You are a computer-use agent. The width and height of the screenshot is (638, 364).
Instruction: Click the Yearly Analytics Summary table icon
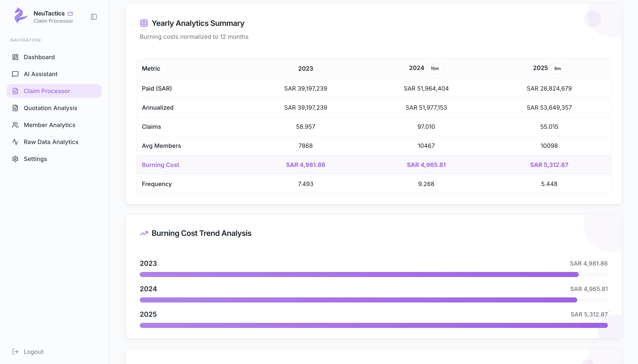(x=144, y=23)
